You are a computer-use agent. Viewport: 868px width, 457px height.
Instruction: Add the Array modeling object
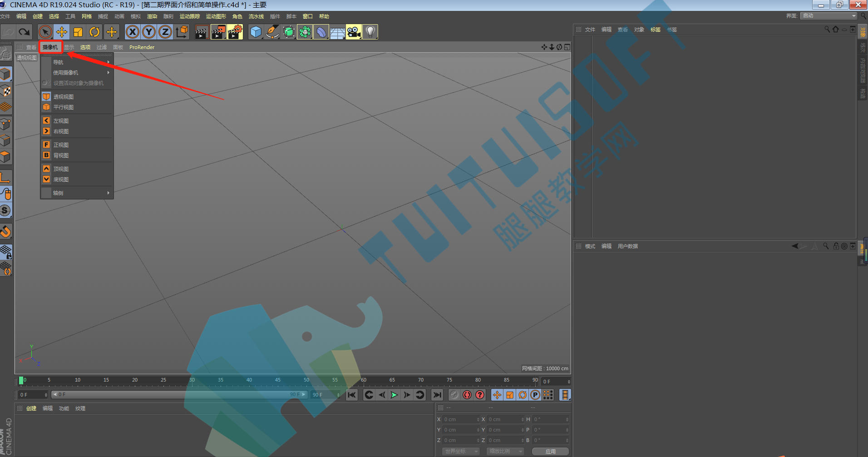pyautogui.click(x=305, y=32)
